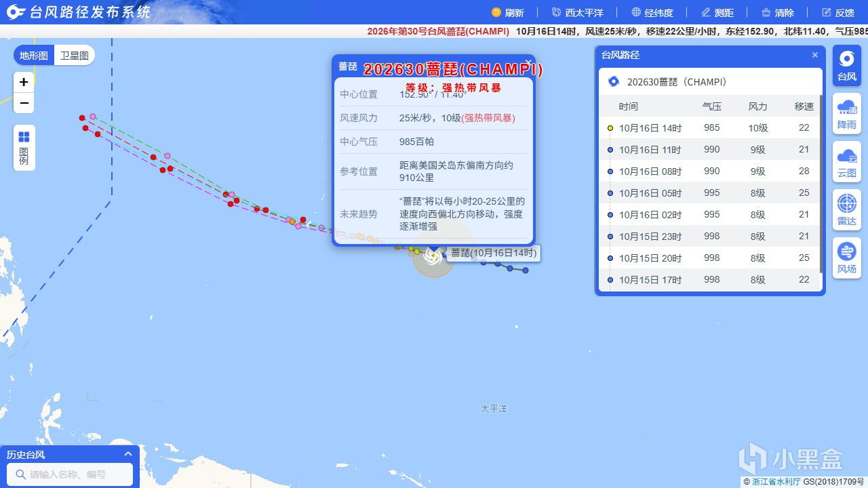This screenshot has height=488, width=868.
Task: Click 清除 to clear the map
Action: (777, 12)
